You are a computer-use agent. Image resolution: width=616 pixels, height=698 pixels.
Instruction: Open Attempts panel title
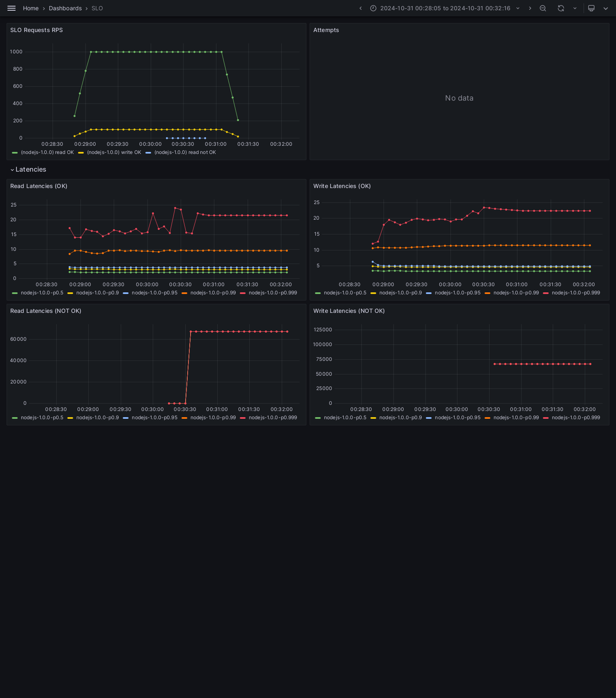click(326, 30)
